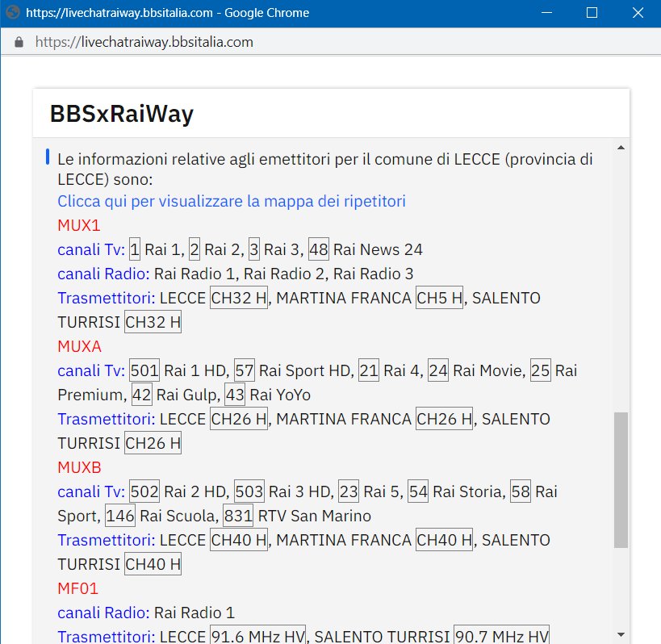Click channel number 58 before Rai Sport

click(521, 491)
